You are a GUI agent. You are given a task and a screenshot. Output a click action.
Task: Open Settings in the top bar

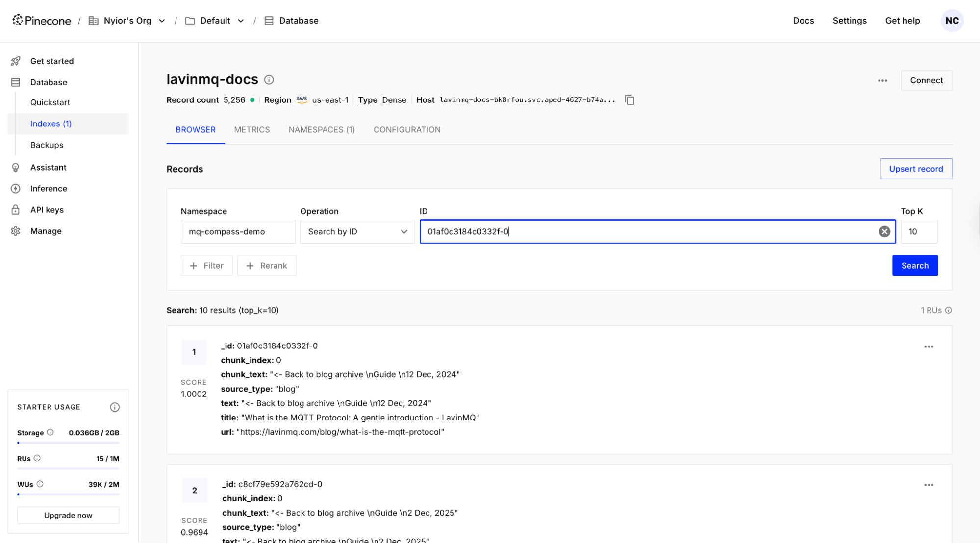click(x=850, y=21)
